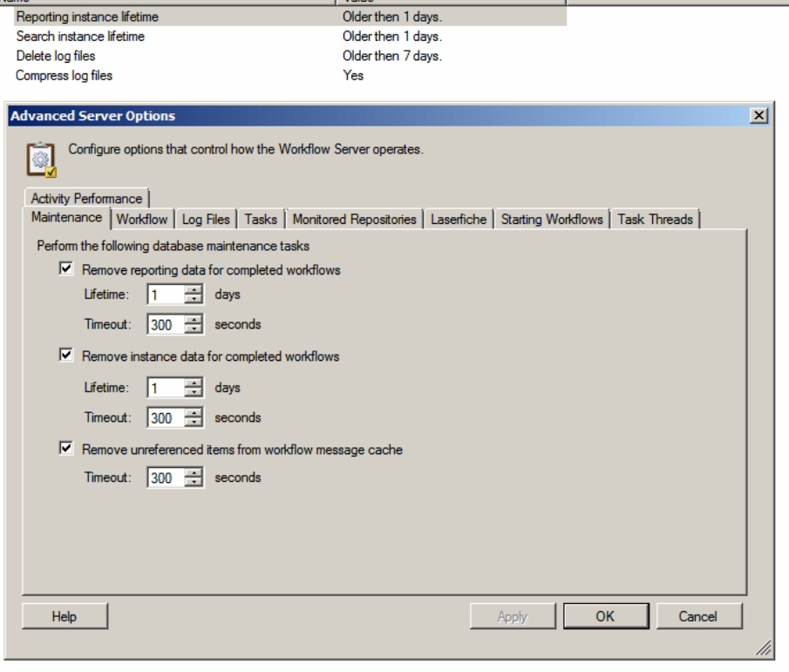Open the Activity Performance tab
Screen dimensions: 789x672
[86, 199]
